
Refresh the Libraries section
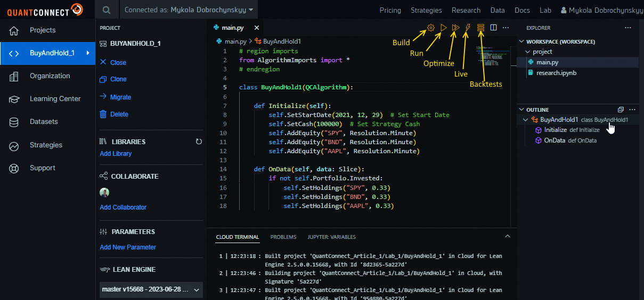pos(199,141)
